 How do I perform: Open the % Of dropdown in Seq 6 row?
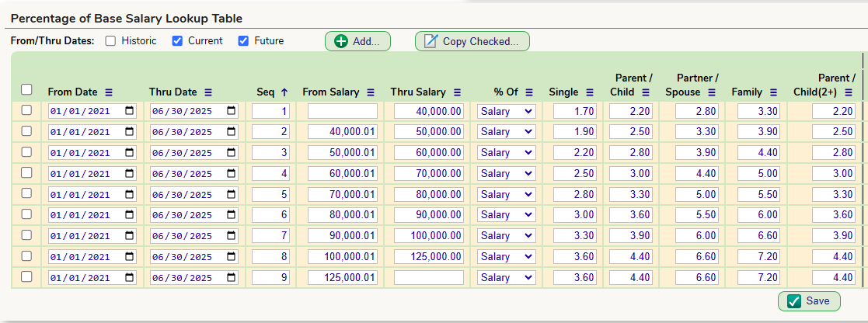click(x=507, y=215)
